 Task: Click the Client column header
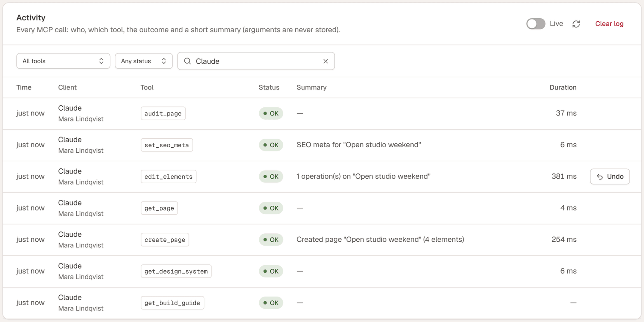click(67, 87)
